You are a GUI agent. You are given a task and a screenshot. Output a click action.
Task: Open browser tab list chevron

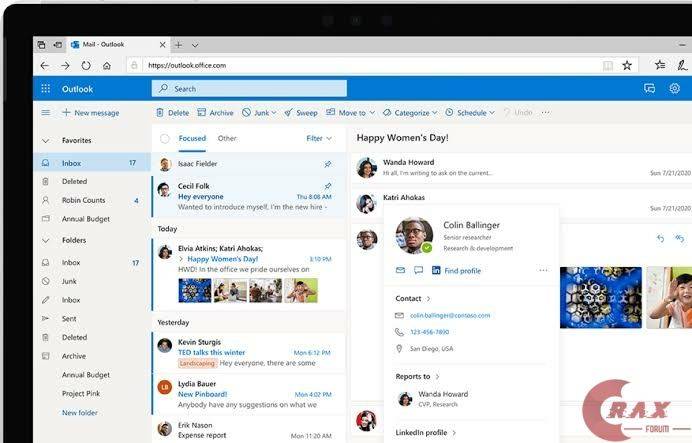tap(195, 45)
